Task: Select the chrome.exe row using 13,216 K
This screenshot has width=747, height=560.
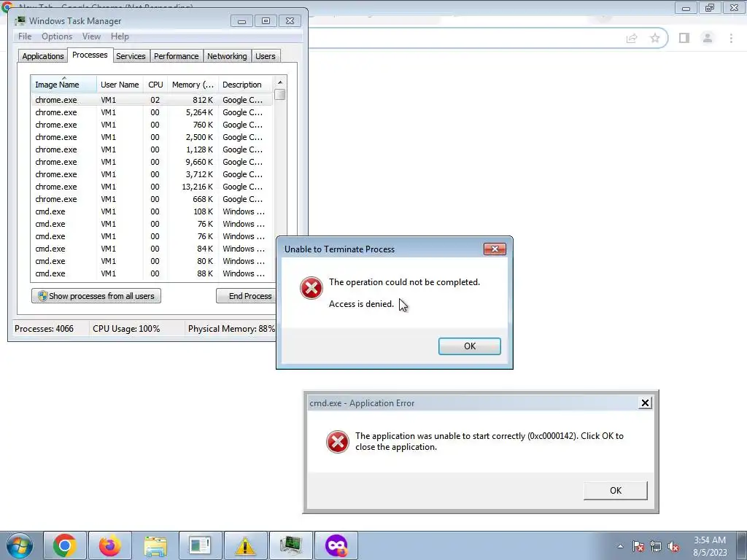Action: click(x=152, y=187)
